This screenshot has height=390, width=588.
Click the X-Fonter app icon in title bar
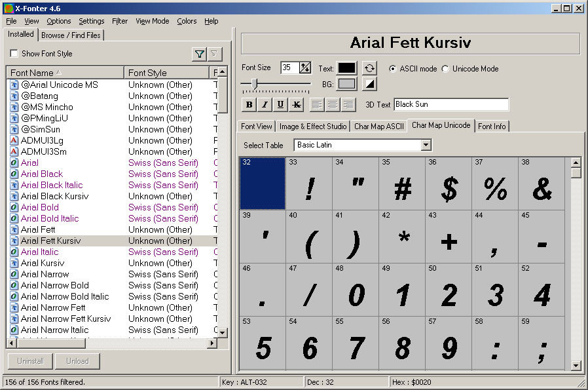click(9, 9)
